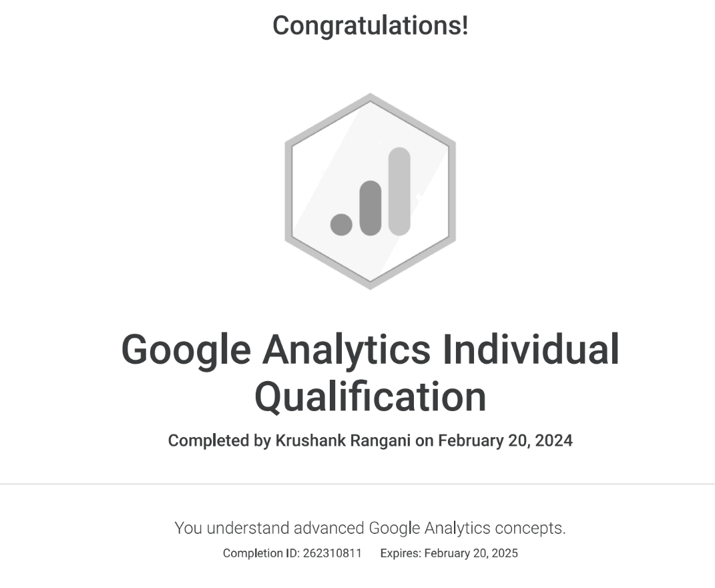Click the tallest bar of the Analytics logo

point(399,191)
